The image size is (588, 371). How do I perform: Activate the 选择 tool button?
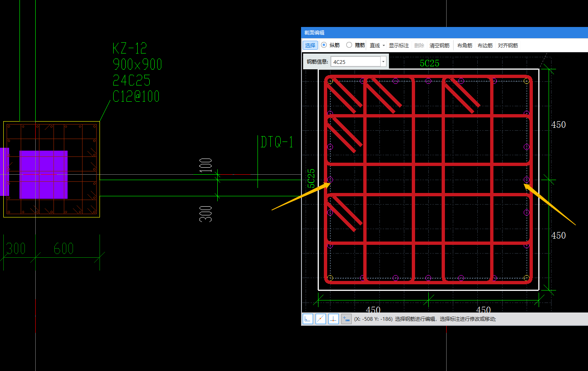(310, 45)
